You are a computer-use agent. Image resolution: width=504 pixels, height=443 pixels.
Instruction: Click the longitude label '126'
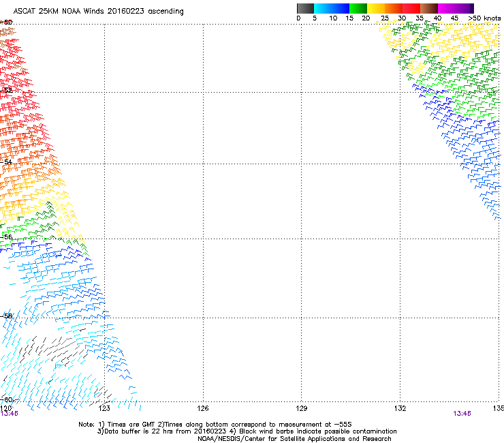(x=203, y=408)
